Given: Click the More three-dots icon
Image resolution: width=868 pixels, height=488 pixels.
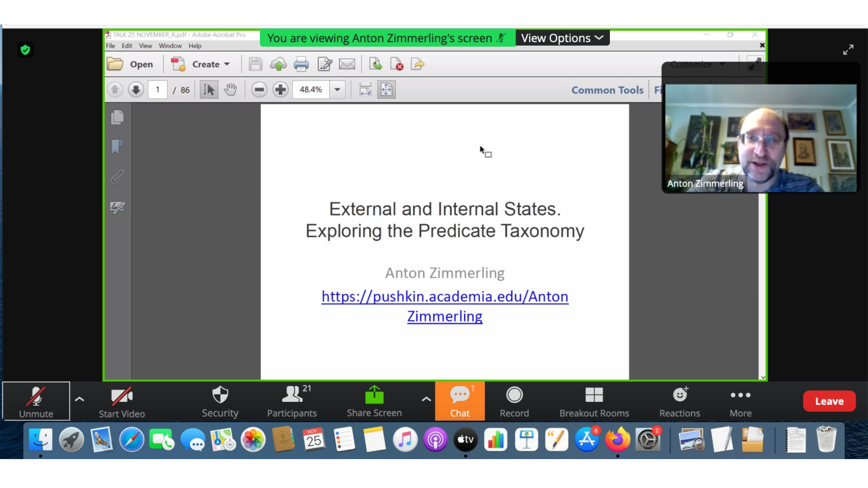Looking at the screenshot, I should tap(740, 395).
